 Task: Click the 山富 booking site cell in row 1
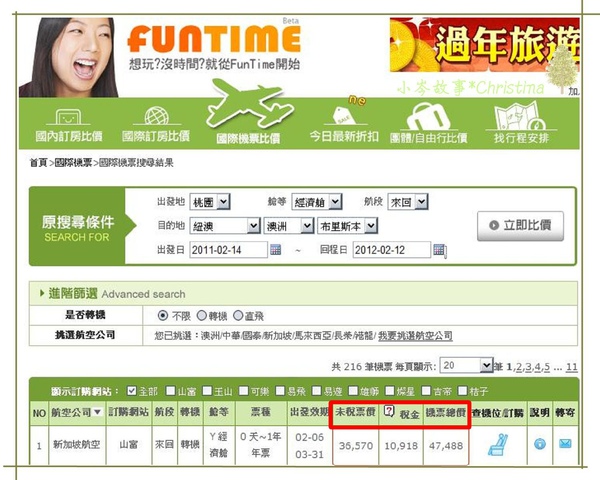tap(129, 444)
